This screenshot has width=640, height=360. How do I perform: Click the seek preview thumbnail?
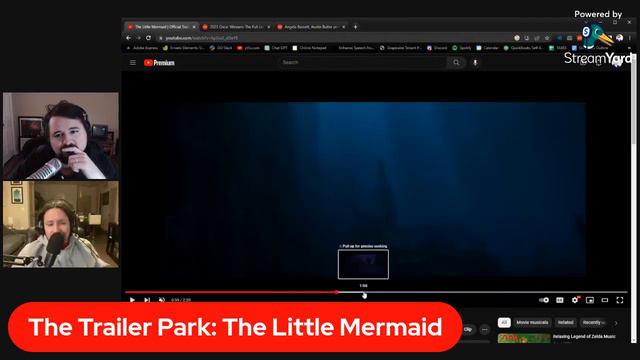(x=363, y=264)
